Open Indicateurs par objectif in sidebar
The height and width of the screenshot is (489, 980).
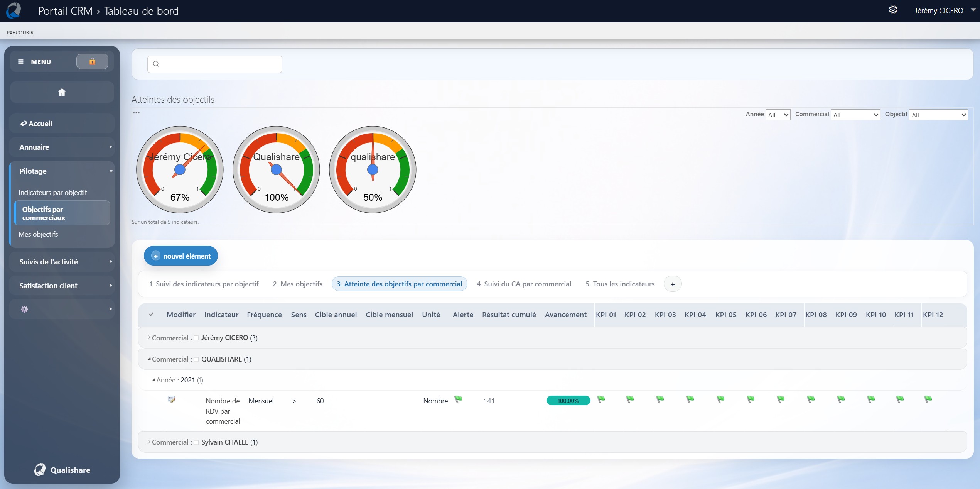point(53,192)
